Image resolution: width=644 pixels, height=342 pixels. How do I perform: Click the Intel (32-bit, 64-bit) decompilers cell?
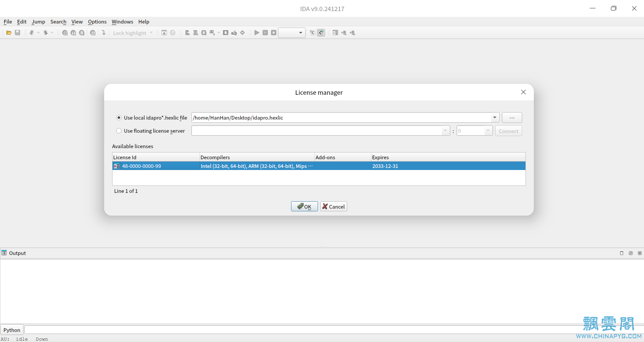[x=257, y=166]
